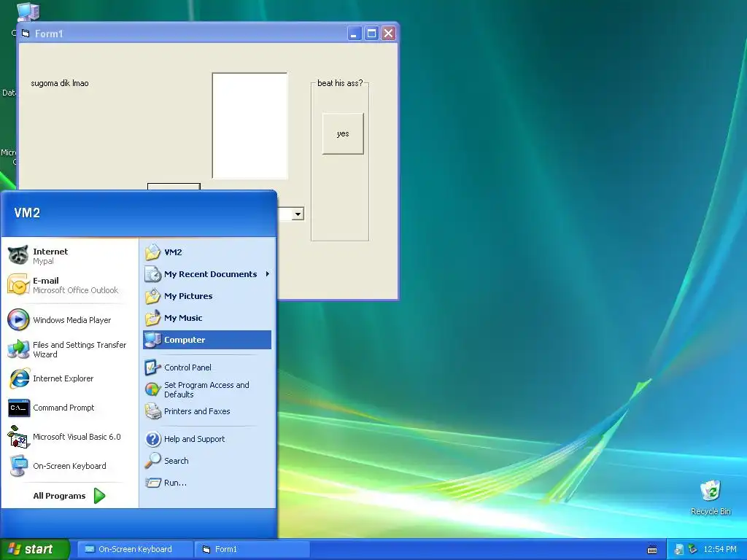The image size is (747, 560).
Task: Minimize the Form1 window
Action: (355, 34)
